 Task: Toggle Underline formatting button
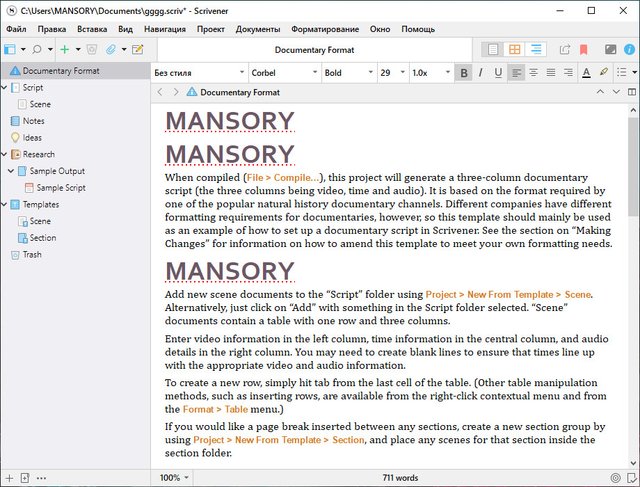pos(498,72)
